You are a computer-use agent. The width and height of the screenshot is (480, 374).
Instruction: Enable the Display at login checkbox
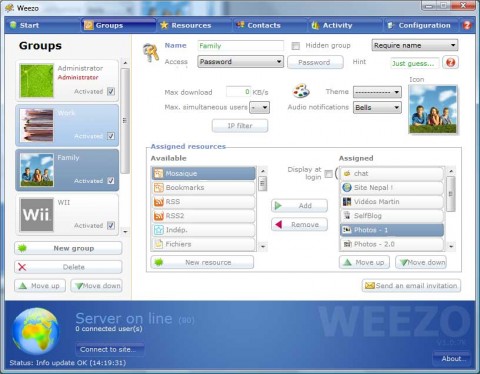pyautogui.click(x=328, y=174)
